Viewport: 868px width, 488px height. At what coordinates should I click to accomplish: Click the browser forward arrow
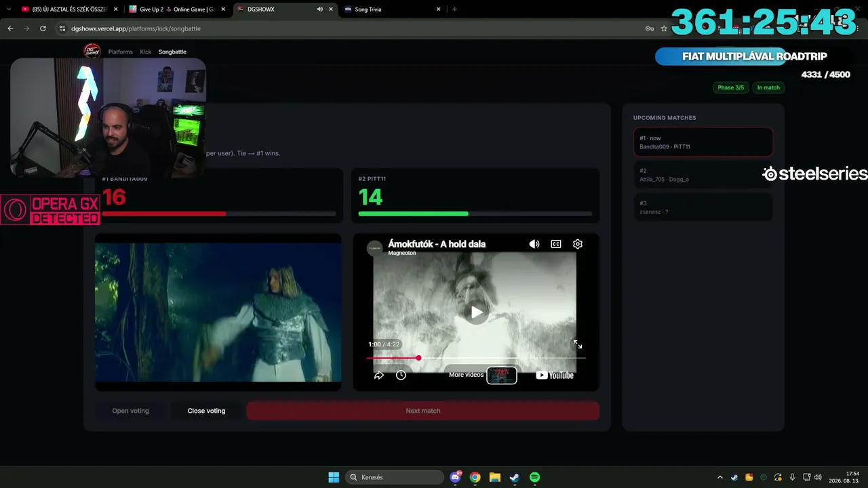tap(26, 28)
